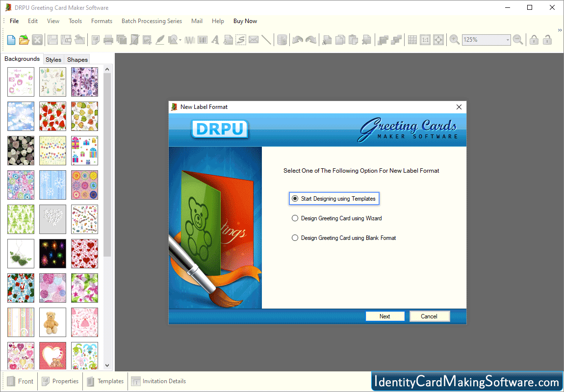Click the Undo arrow icon

[298, 40]
